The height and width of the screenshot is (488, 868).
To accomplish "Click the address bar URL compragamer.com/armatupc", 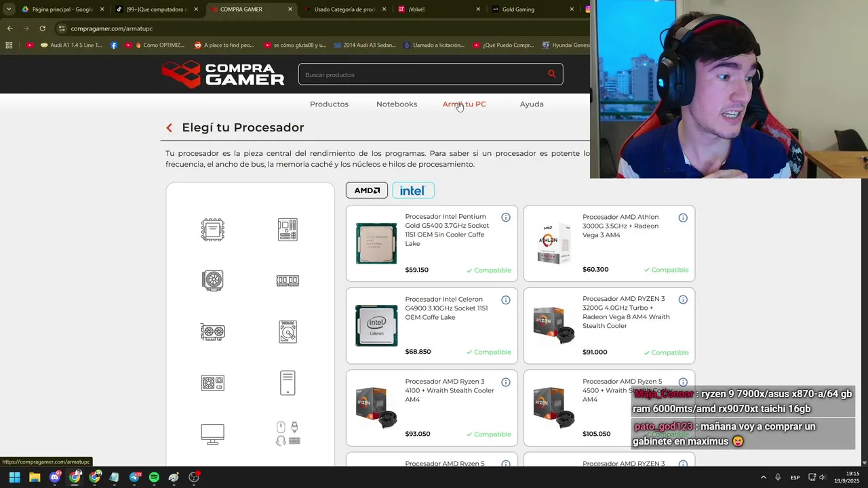I will pyautogui.click(x=112, y=28).
